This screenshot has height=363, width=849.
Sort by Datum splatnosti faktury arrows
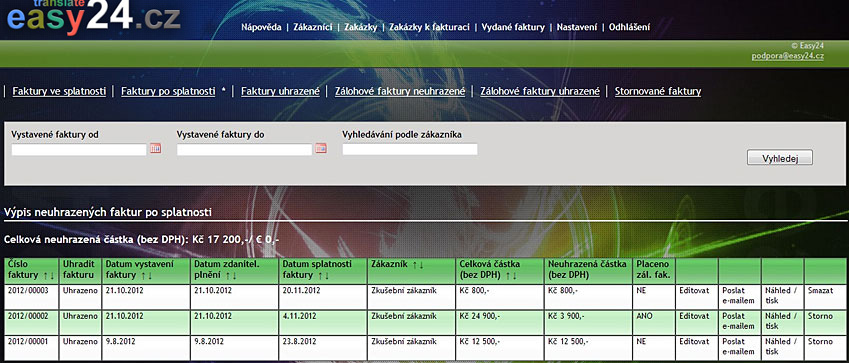(x=323, y=275)
